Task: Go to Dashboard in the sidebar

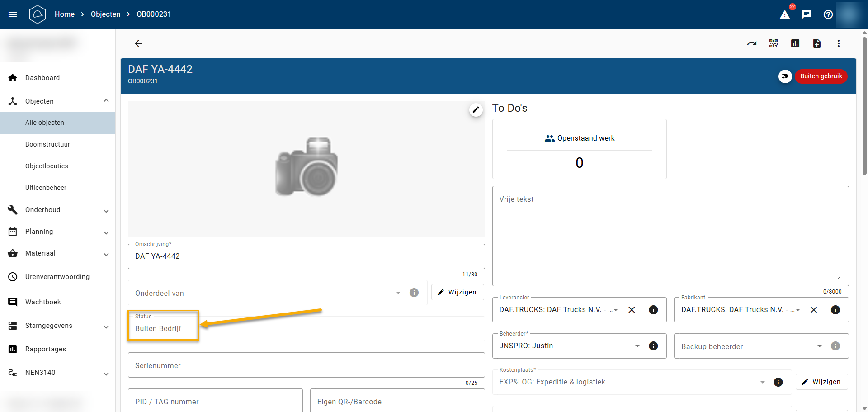Action: (42, 78)
